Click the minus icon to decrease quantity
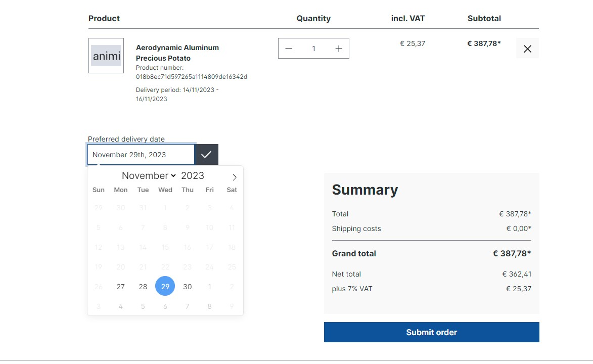The image size is (593, 364). coord(289,48)
